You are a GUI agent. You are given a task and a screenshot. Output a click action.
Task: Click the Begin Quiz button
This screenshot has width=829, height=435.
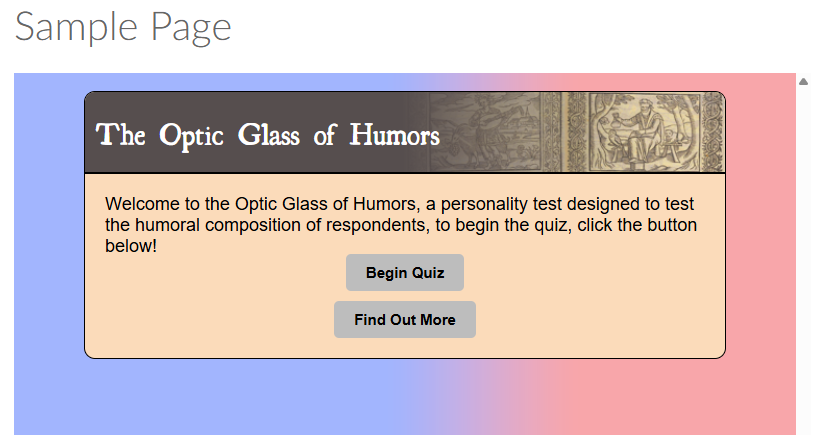point(404,272)
